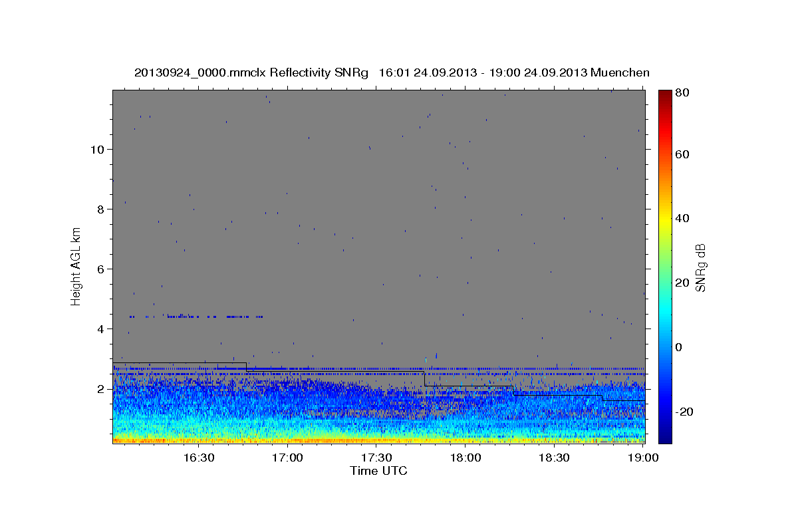The image size is (798, 532).
Task: Click the height tick label 10
Action: point(96,149)
